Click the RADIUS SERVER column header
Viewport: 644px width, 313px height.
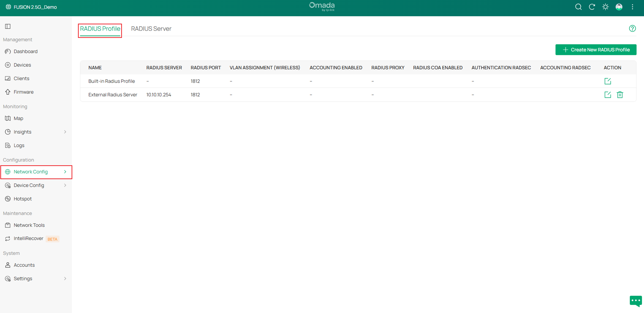pyautogui.click(x=164, y=67)
